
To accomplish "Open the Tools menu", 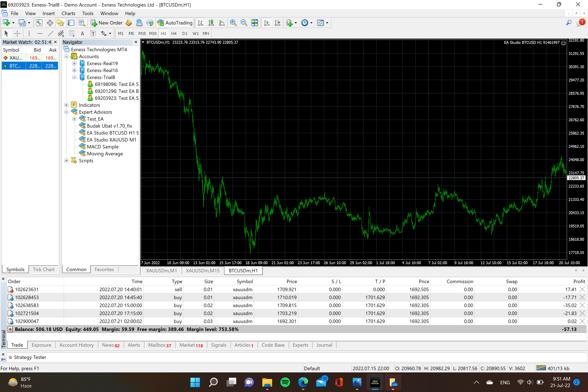I will (x=88, y=13).
